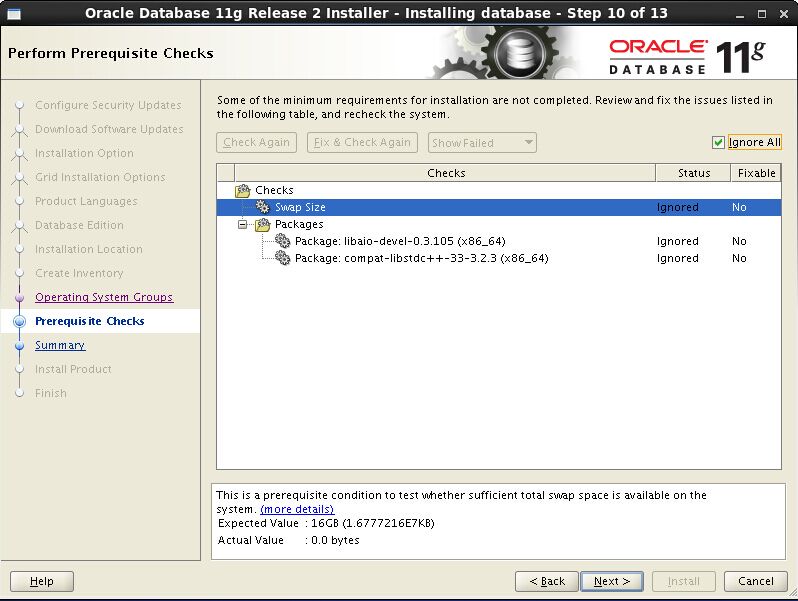The width and height of the screenshot is (798, 601).
Task: Click the Create Inventory step
Action: [x=79, y=273]
